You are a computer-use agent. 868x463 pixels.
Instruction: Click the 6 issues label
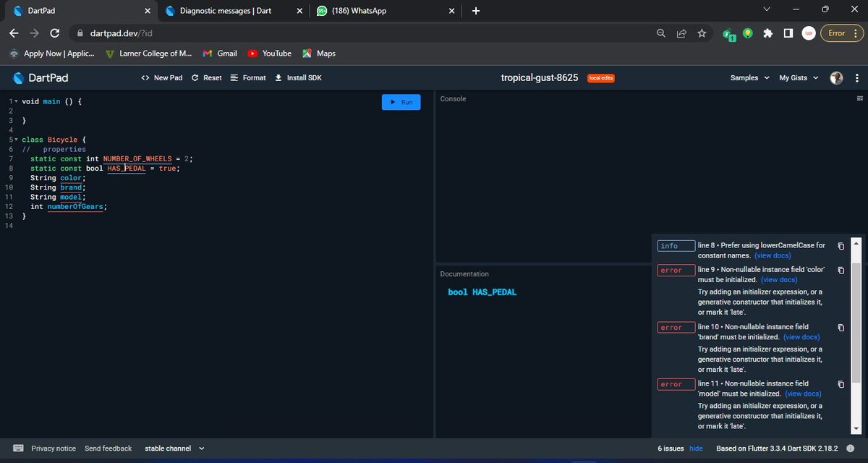click(x=671, y=449)
